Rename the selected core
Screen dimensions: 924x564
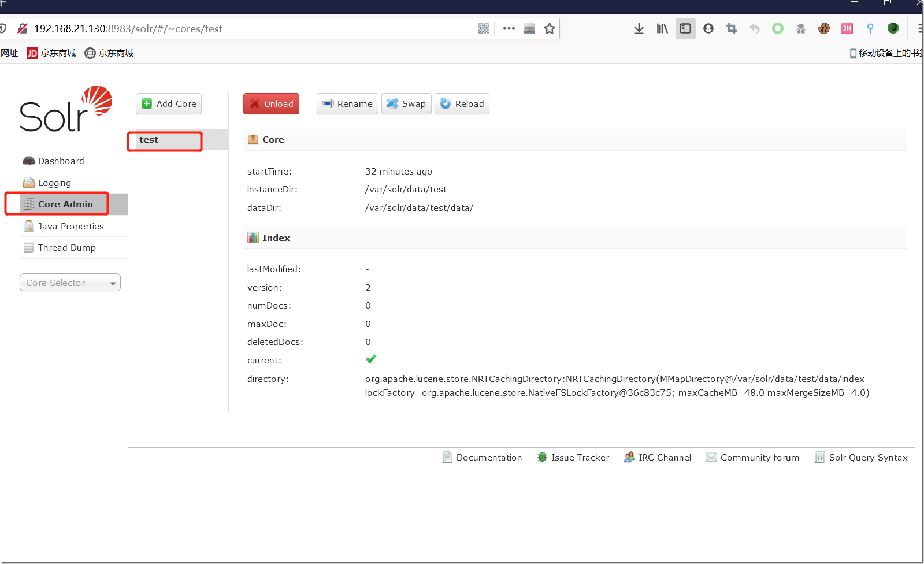(347, 104)
